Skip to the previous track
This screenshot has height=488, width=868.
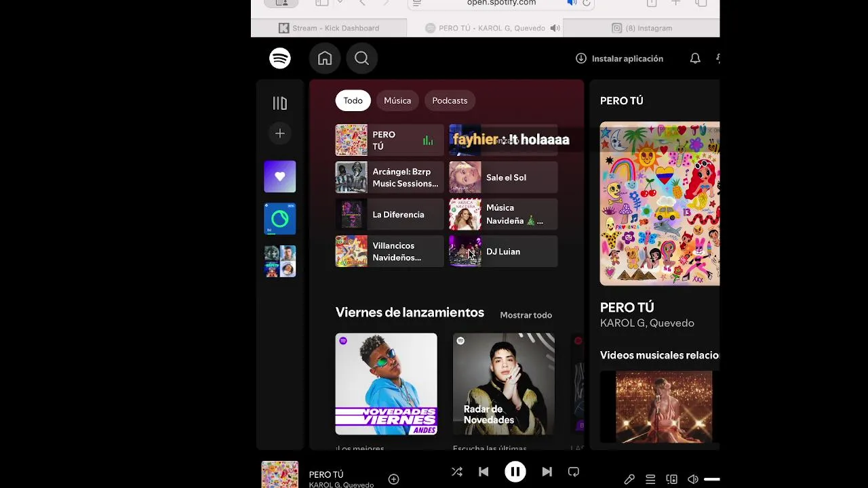coord(484,472)
